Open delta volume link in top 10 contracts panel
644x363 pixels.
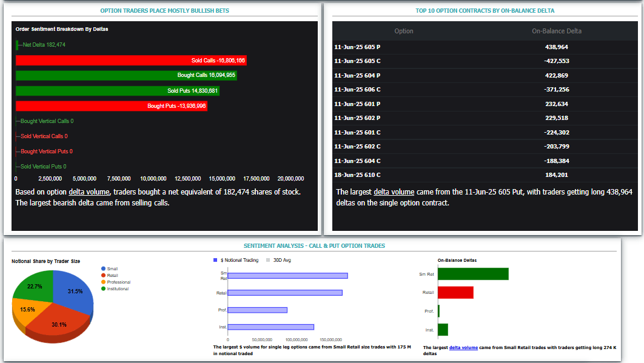(x=394, y=191)
